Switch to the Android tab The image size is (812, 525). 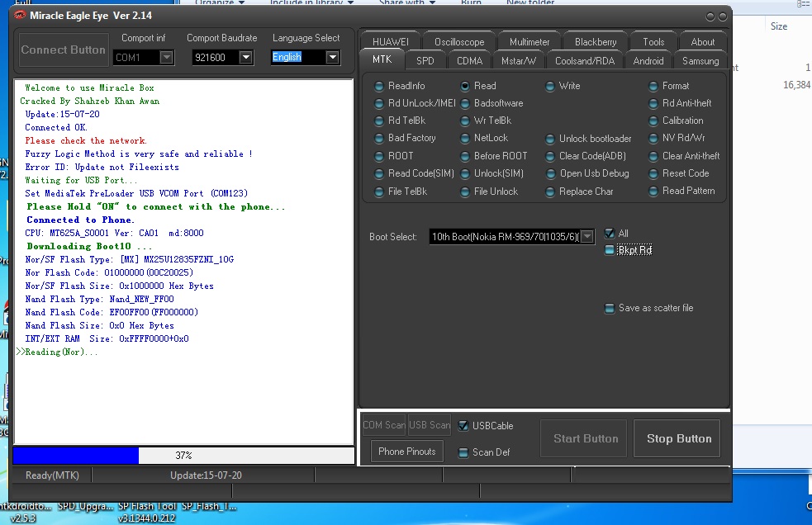648,61
